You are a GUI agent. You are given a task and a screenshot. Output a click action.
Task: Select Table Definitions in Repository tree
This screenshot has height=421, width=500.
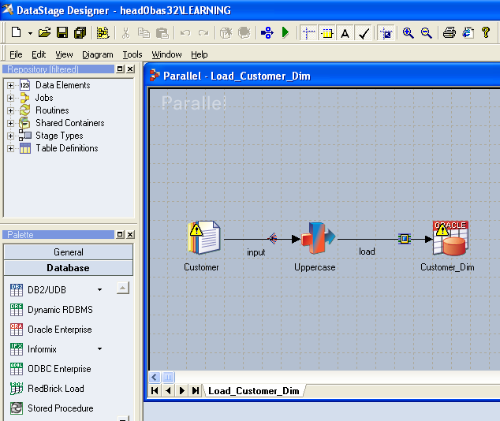coord(67,148)
